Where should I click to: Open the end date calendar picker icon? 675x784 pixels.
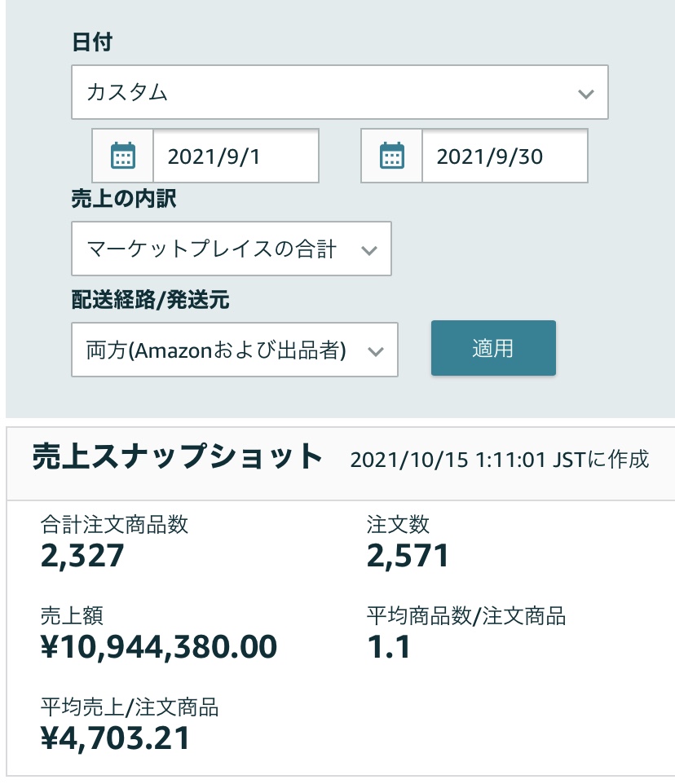pos(392,156)
